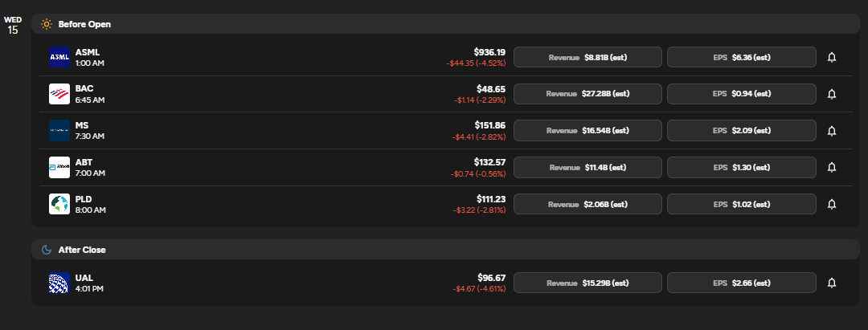Set the bell alert for ABT
Screen dimensions: 868x330
tap(832, 167)
